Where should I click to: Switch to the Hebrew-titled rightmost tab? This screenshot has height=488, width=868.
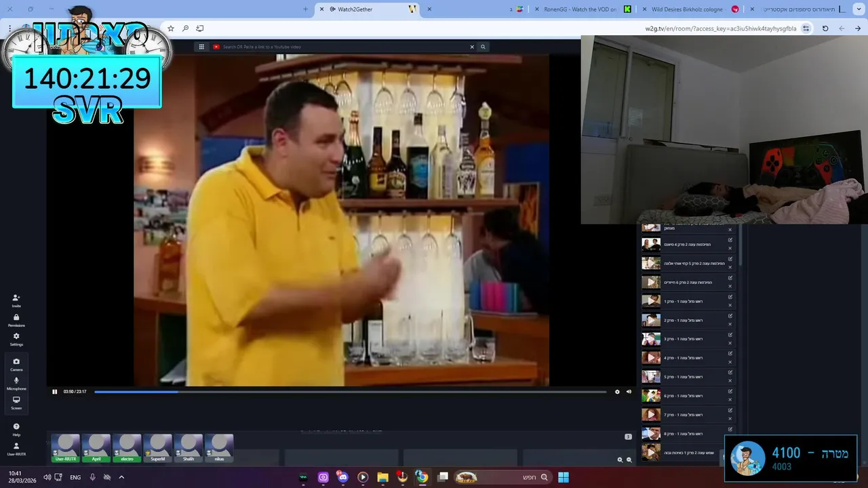coord(797,9)
